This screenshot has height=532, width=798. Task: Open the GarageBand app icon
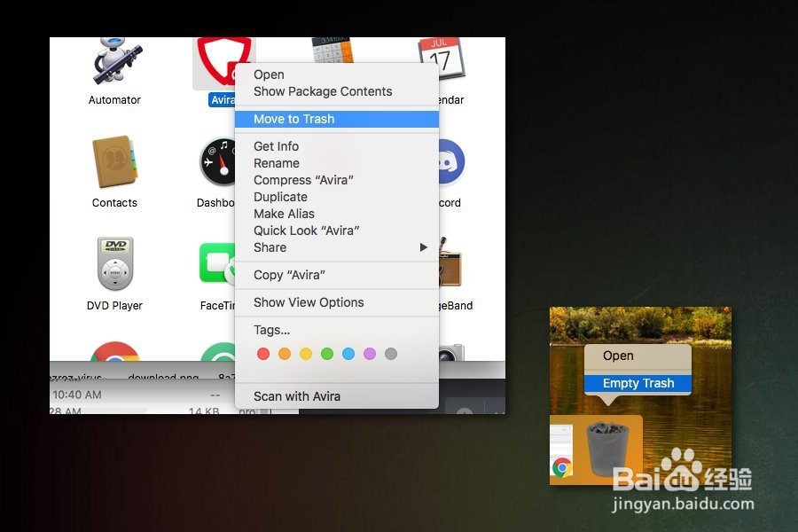(450, 262)
